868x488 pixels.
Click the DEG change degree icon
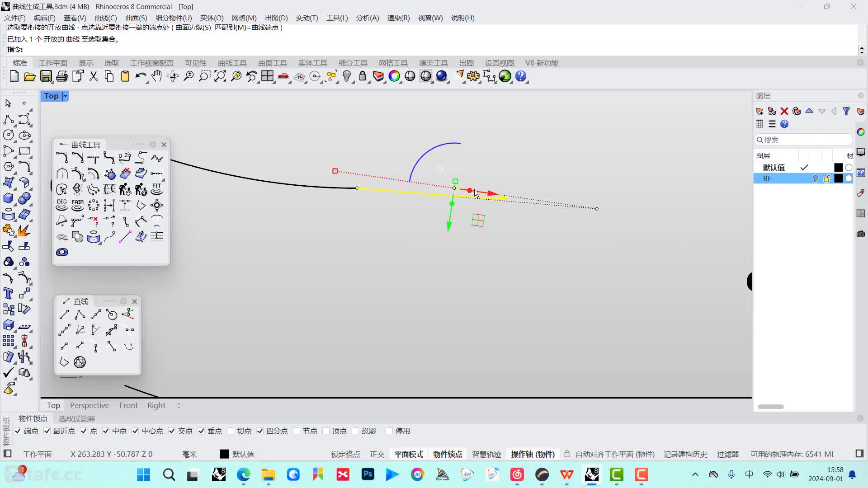pyautogui.click(x=62, y=205)
